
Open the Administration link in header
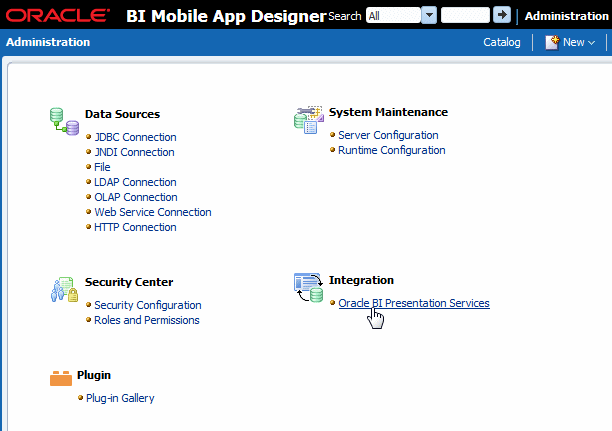point(566,16)
